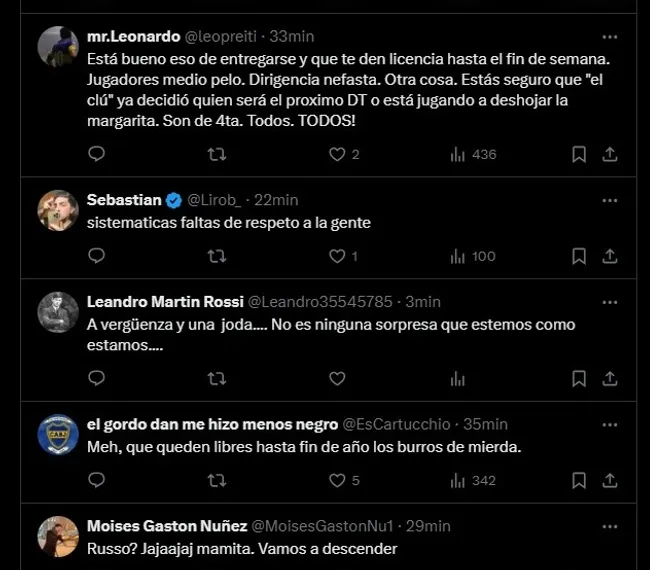Open more options on Sebastian's tweet

(x=609, y=200)
